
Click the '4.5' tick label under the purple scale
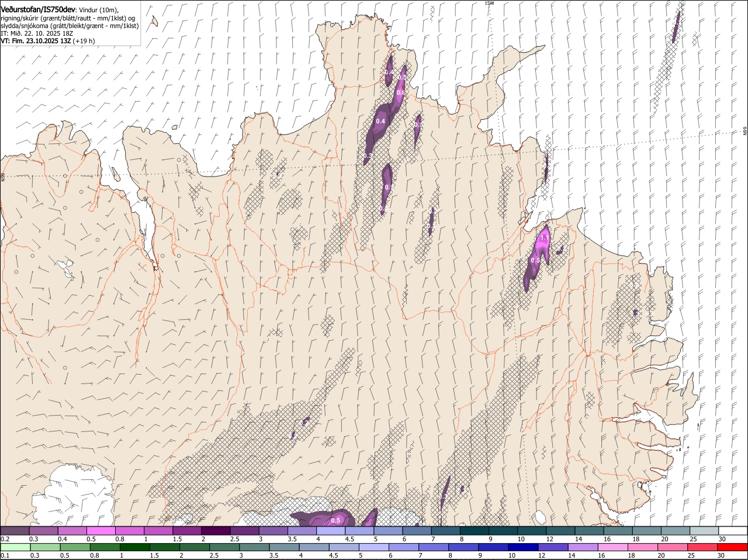coord(349,539)
